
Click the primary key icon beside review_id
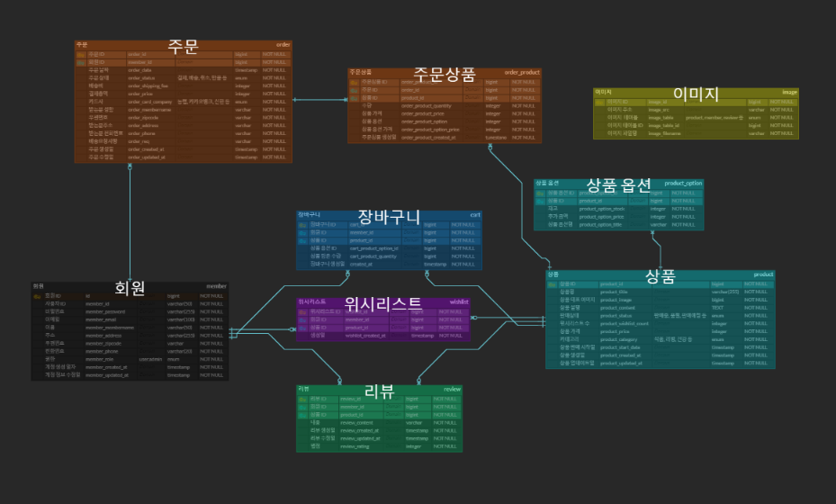303,400
